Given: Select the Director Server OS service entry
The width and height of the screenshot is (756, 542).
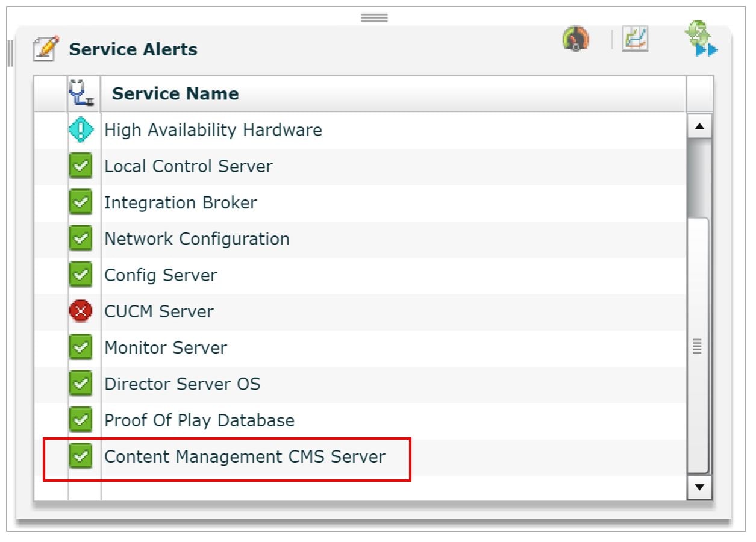Looking at the screenshot, I should (x=183, y=384).
